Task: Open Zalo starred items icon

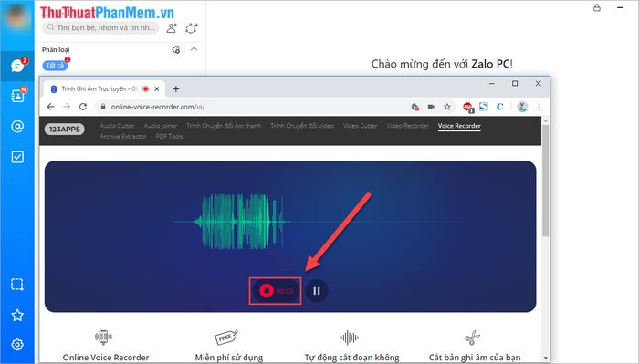Action: pyautogui.click(x=17, y=315)
